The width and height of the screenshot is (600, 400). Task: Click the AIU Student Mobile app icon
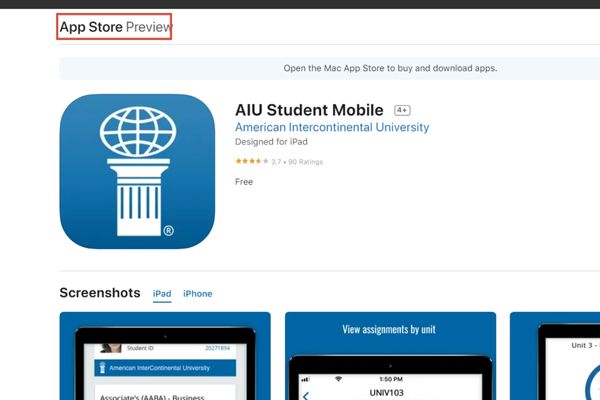[137, 171]
